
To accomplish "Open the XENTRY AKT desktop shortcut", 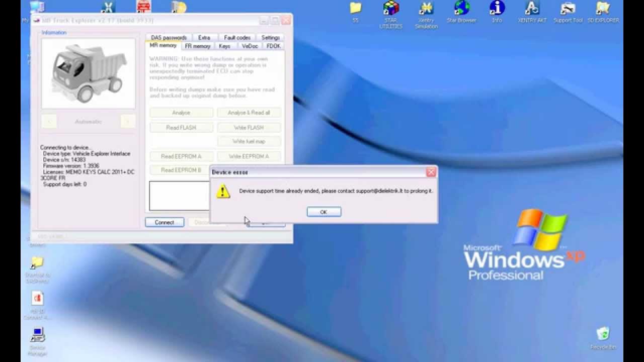I will point(532,12).
